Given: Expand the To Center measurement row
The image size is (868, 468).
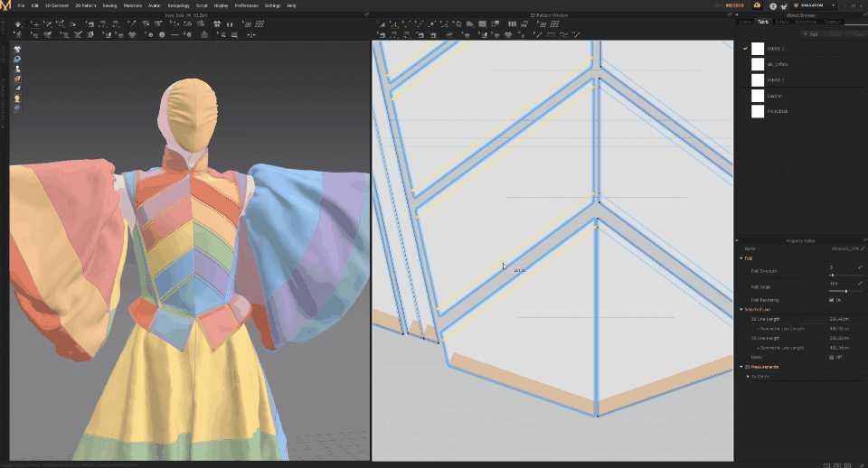Looking at the screenshot, I should click(748, 376).
